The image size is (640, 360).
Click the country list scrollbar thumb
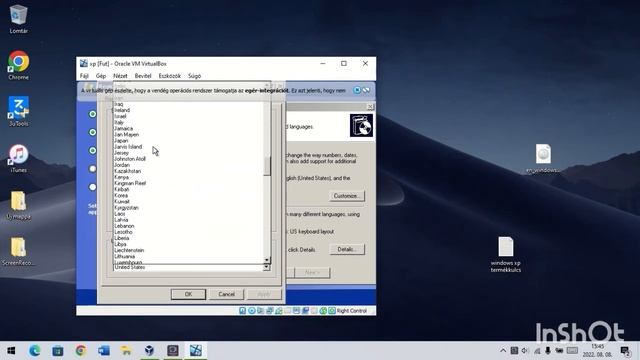(267, 166)
